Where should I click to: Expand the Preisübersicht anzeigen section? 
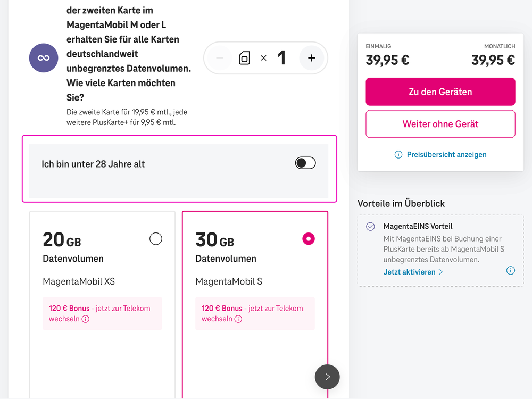(x=446, y=154)
